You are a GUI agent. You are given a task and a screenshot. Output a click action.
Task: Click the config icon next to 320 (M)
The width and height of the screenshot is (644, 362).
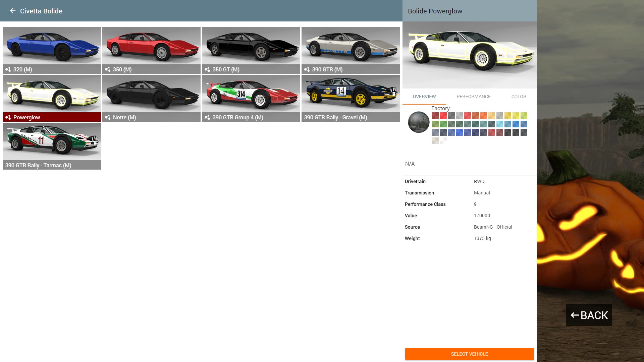click(x=8, y=69)
